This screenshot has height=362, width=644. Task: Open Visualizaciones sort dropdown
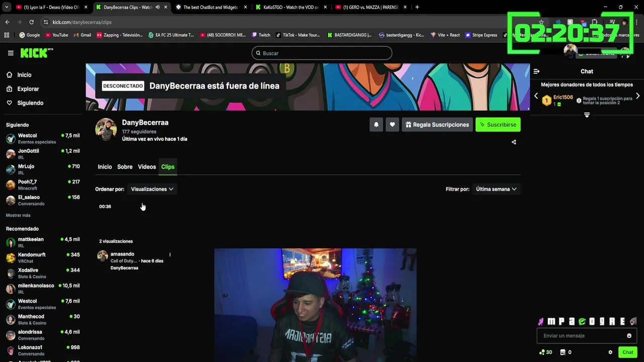click(152, 189)
